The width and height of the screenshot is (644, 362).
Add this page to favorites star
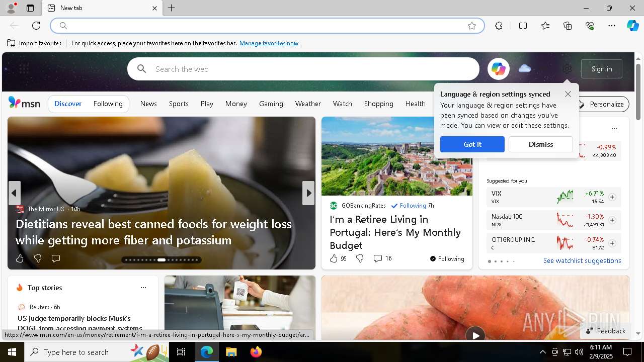471,26
